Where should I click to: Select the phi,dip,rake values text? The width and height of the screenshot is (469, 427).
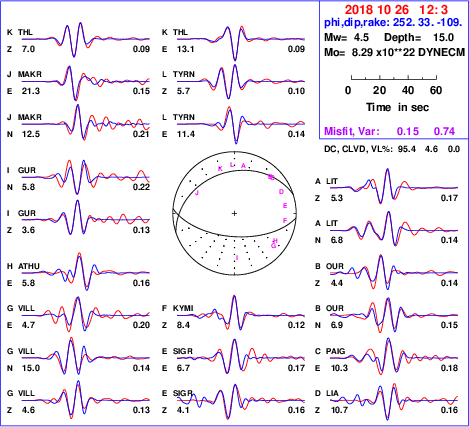393,23
